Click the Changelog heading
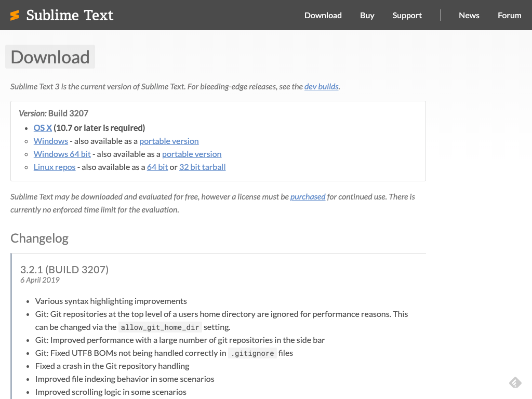Image resolution: width=532 pixels, height=399 pixels. click(39, 238)
